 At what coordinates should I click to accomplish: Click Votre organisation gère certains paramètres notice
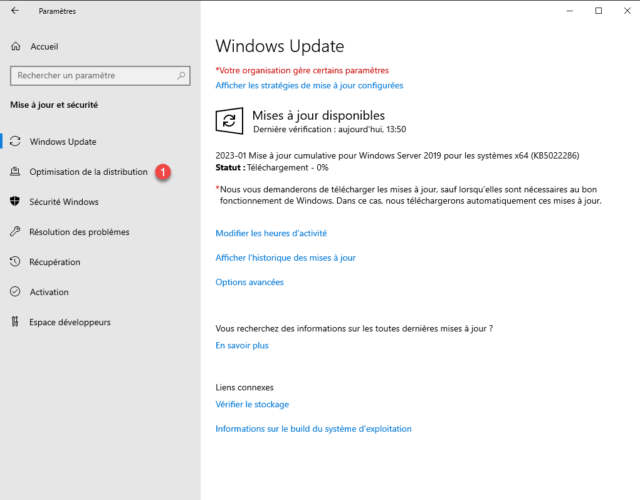coord(302,70)
